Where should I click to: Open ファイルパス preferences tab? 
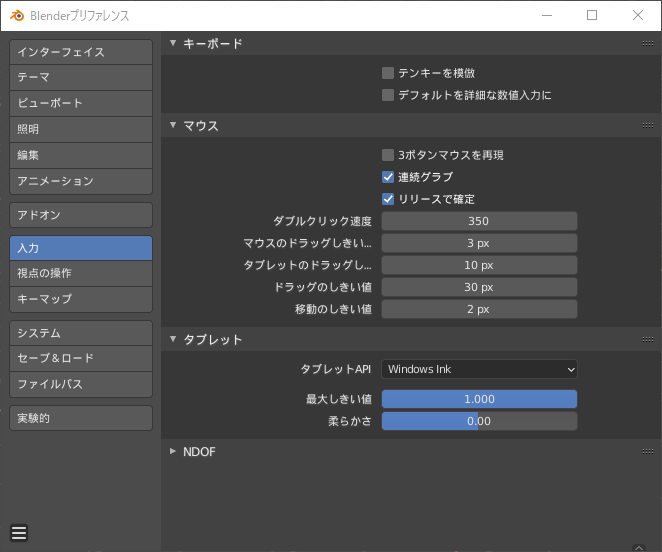tap(81, 384)
